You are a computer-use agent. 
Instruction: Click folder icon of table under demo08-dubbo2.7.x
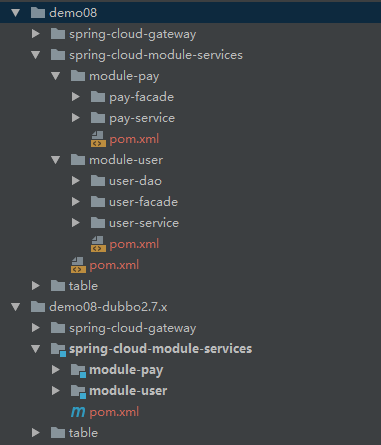click(58, 433)
